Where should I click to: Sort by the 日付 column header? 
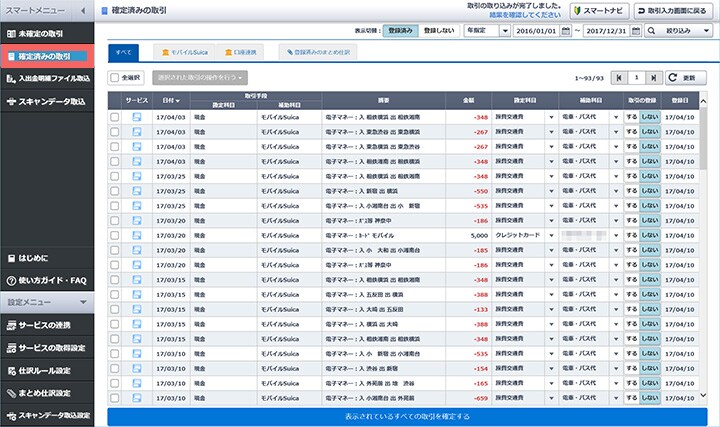tap(171, 101)
